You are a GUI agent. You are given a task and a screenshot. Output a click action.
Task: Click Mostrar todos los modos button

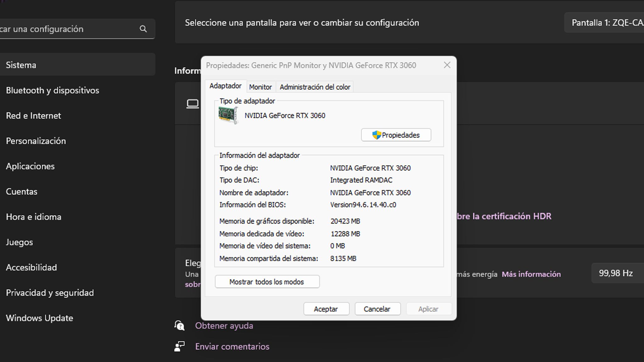[267, 282]
